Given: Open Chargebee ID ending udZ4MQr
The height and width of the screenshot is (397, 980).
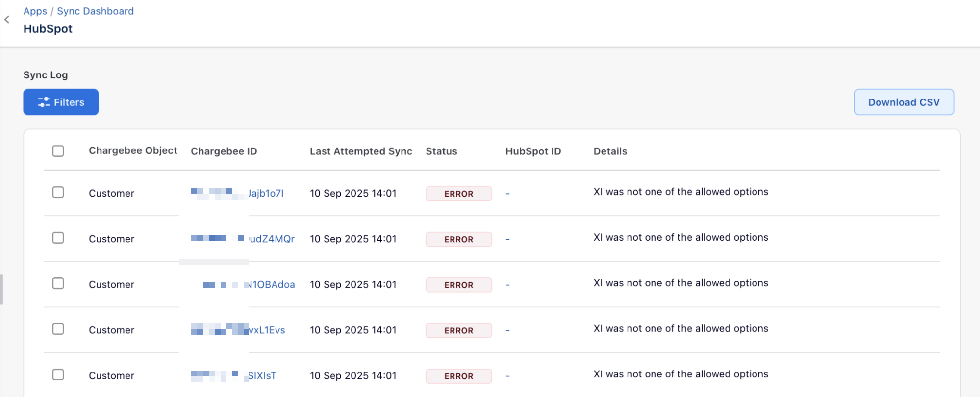Looking at the screenshot, I should [271, 239].
